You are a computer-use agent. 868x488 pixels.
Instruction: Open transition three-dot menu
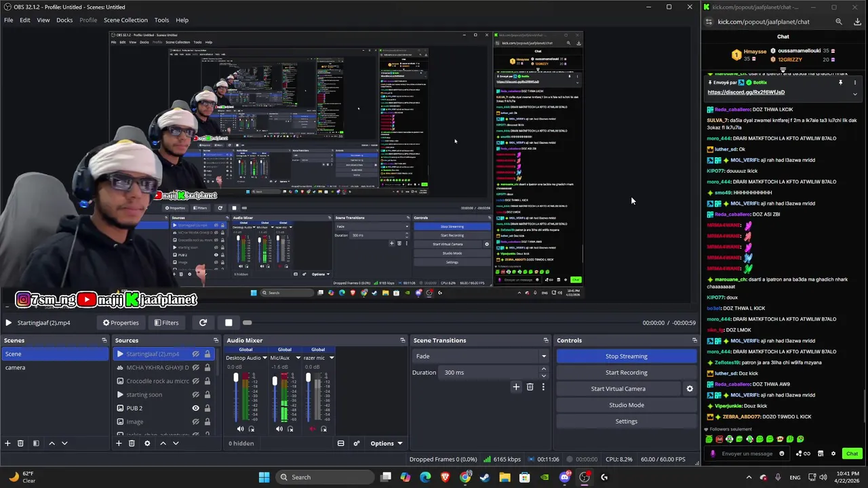coord(542,387)
